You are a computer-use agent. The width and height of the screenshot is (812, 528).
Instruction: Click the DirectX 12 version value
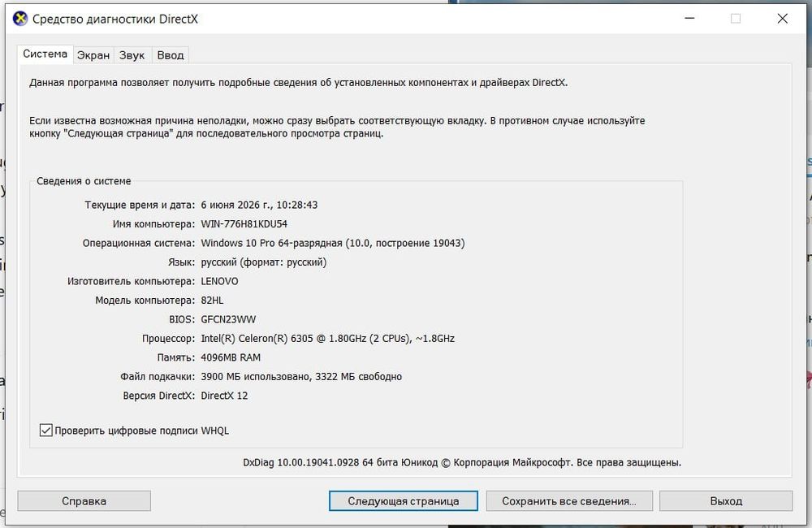tap(224, 396)
